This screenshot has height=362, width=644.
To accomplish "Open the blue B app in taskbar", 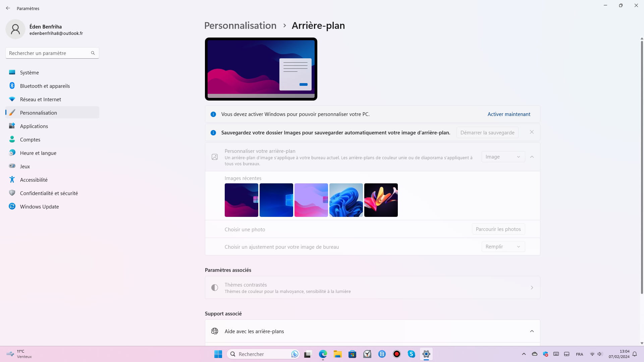I will (x=382, y=354).
